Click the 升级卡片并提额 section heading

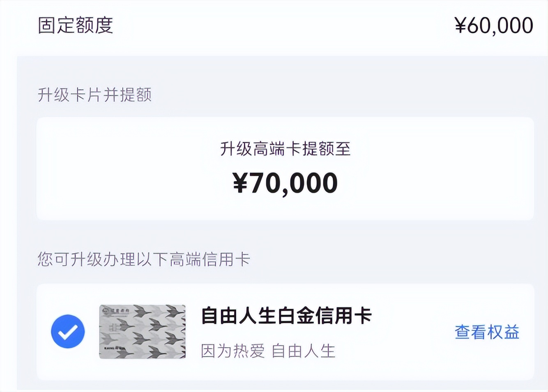click(x=94, y=95)
